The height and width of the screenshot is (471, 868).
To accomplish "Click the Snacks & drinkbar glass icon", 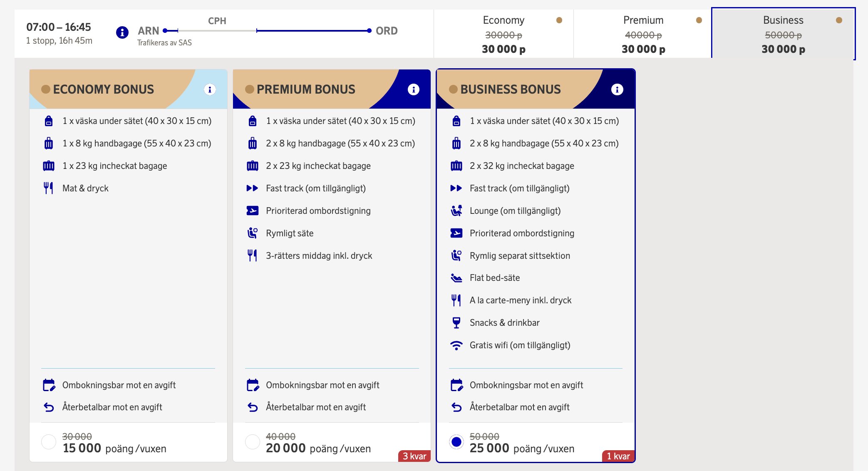I will click(x=456, y=323).
